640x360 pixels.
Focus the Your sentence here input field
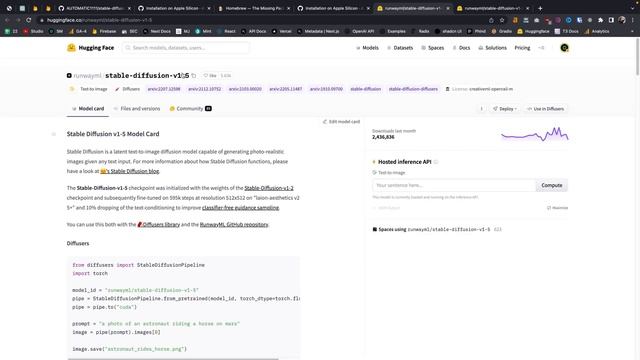(454, 185)
